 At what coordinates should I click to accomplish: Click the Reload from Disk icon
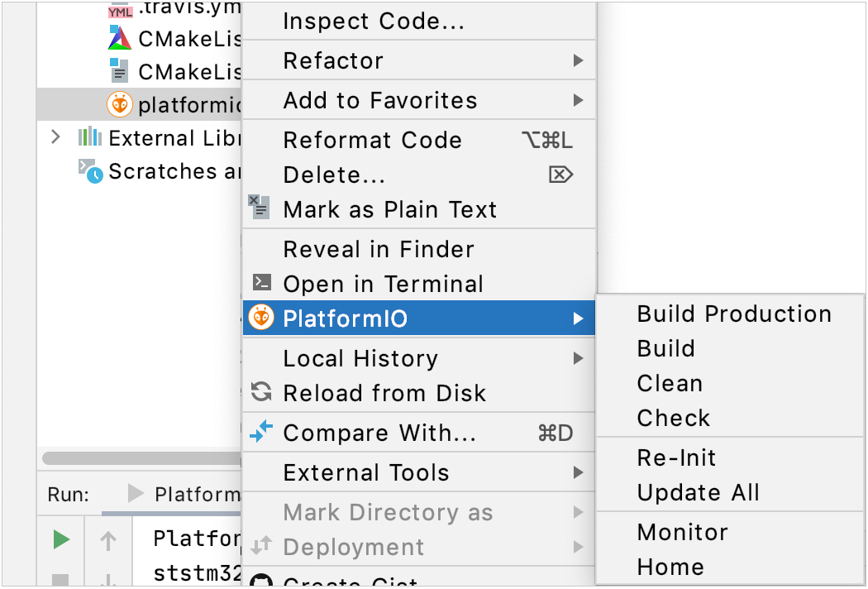pyautogui.click(x=261, y=393)
